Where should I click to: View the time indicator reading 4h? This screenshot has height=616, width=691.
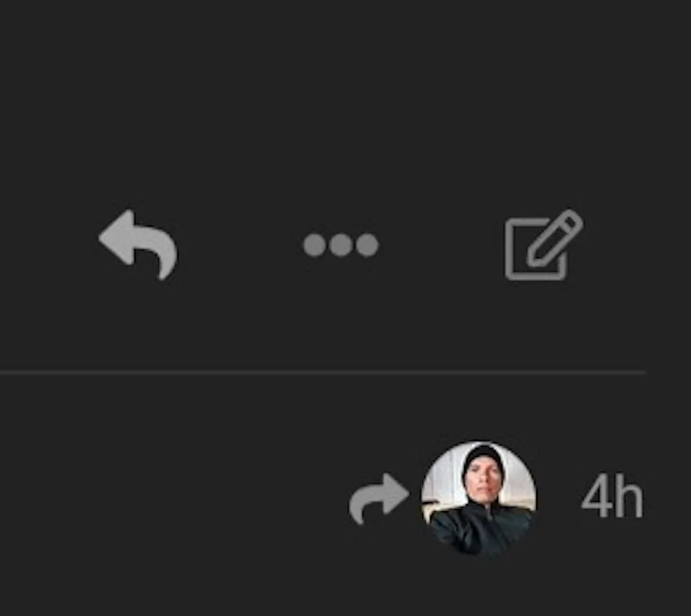tap(612, 497)
